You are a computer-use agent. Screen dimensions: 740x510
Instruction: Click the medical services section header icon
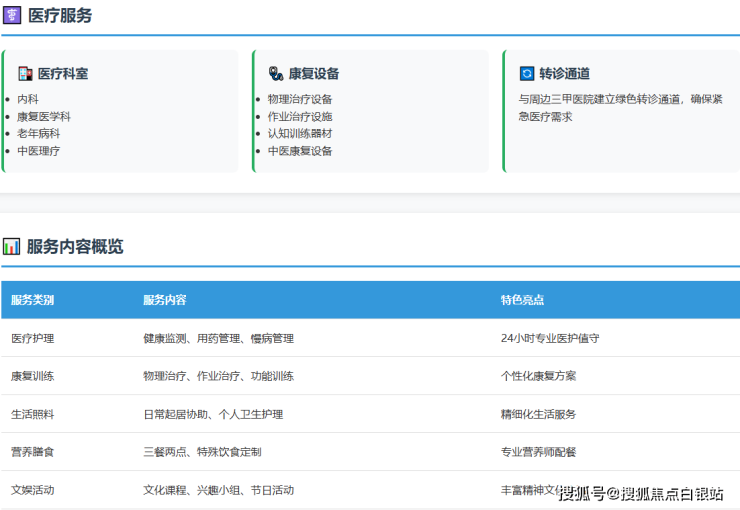click(12, 15)
